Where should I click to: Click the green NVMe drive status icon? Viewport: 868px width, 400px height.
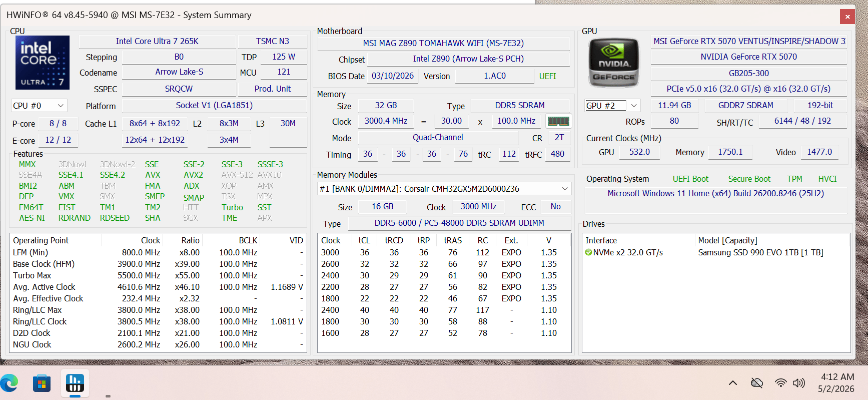click(x=589, y=253)
